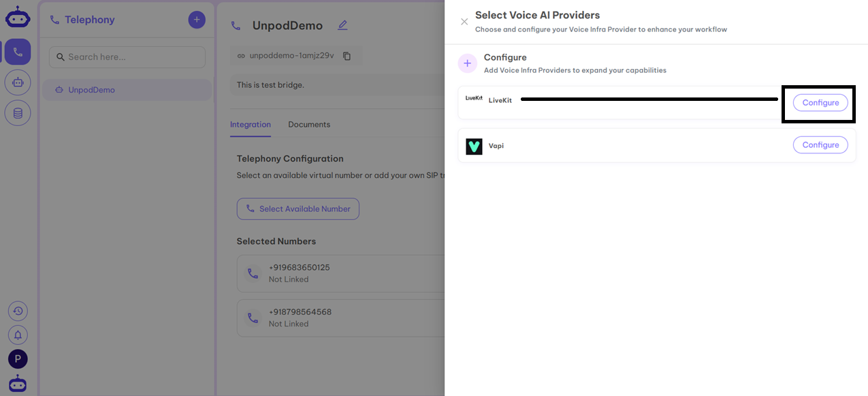Configure the Vapi provider
The image size is (868, 396).
click(820, 144)
